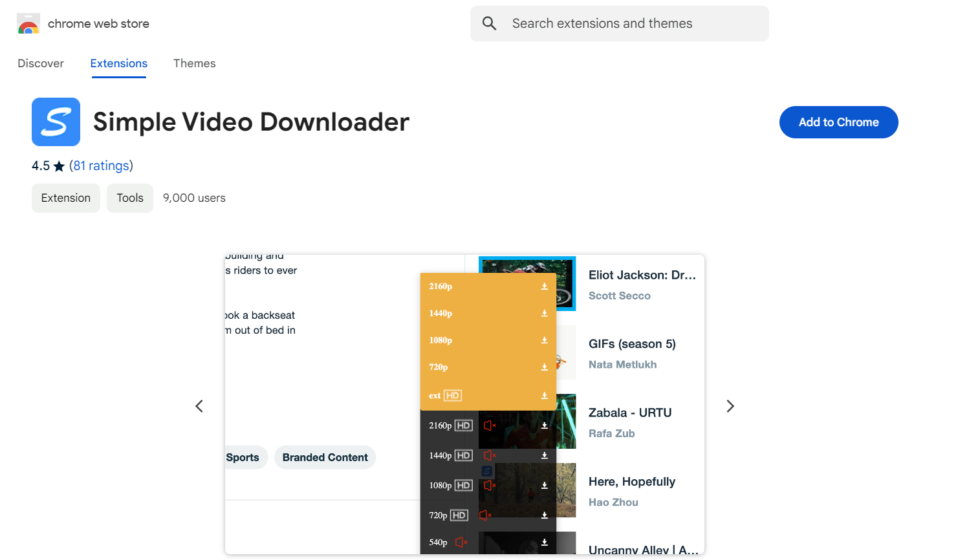Click the Extension category chip
The height and width of the screenshot is (560, 980).
(66, 198)
